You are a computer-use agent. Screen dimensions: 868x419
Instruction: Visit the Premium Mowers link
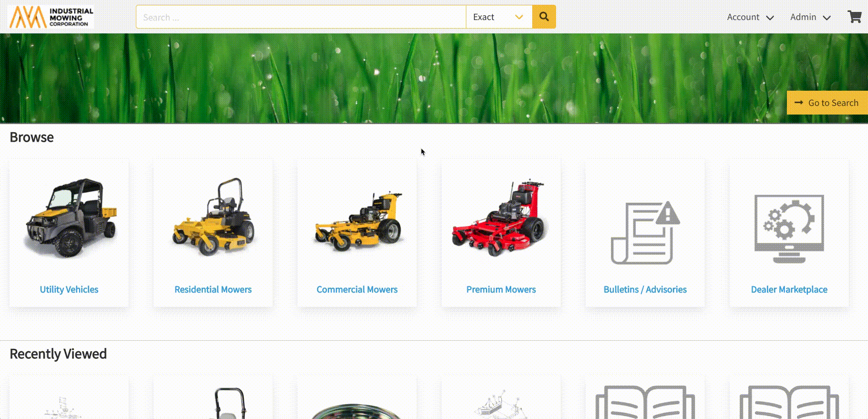tap(501, 290)
